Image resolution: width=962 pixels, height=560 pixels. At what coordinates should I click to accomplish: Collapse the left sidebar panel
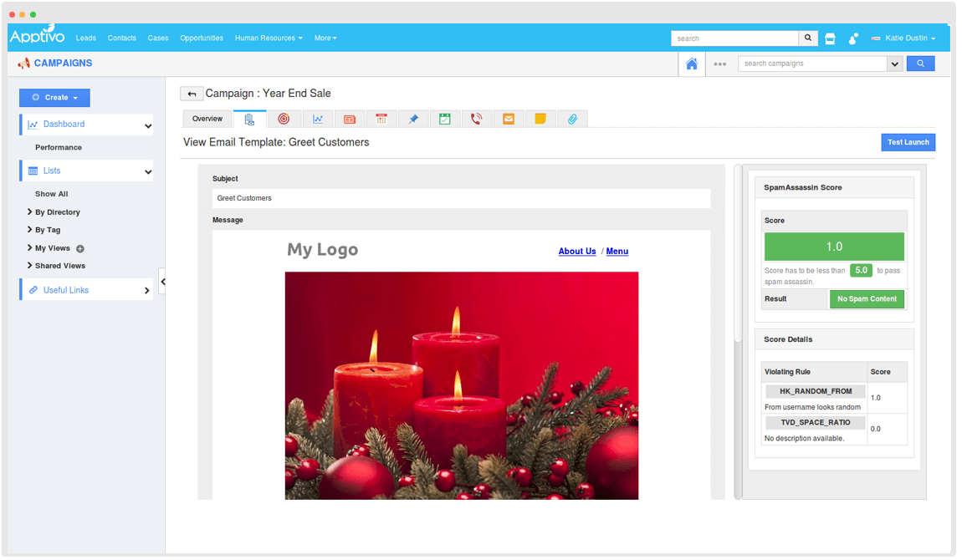click(x=162, y=282)
